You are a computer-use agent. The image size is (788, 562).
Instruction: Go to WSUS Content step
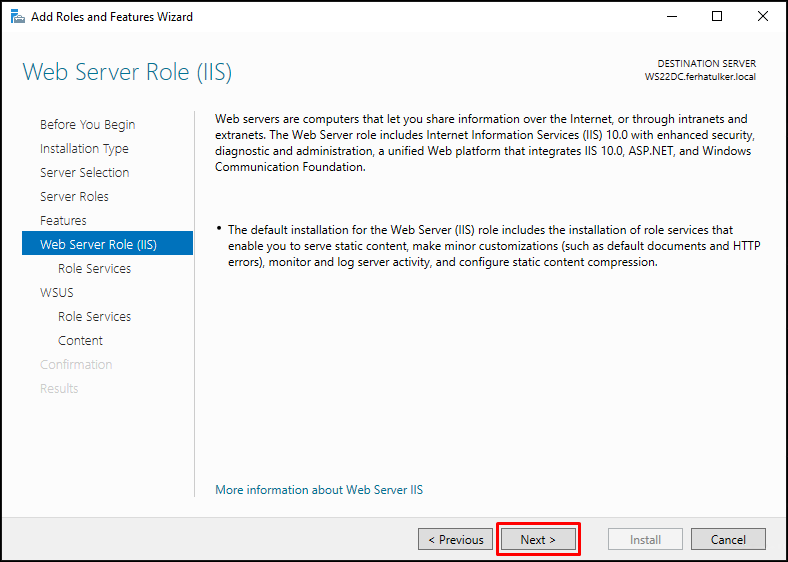tap(80, 341)
